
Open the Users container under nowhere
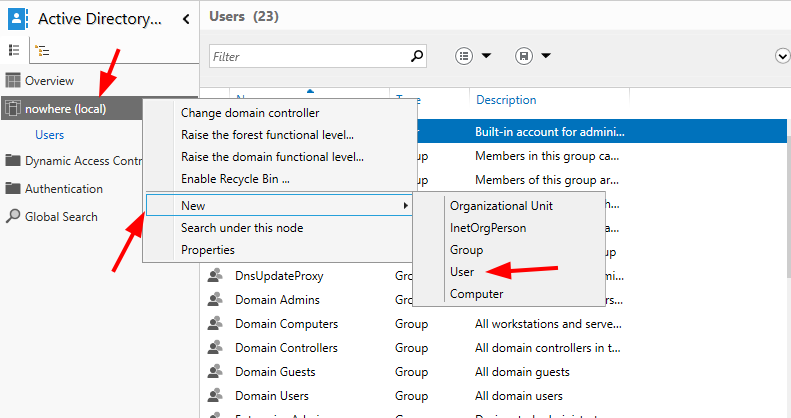point(49,135)
